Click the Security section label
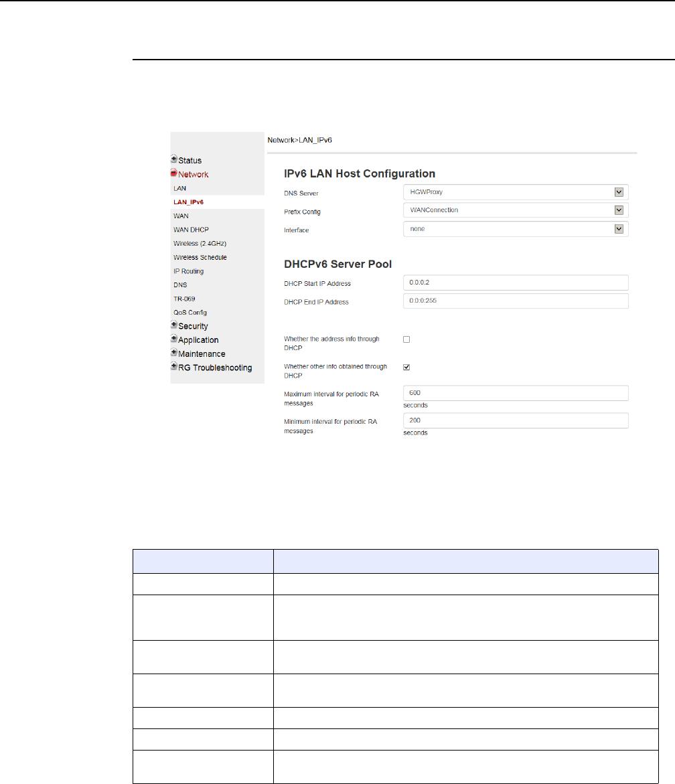 [x=193, y=326]
